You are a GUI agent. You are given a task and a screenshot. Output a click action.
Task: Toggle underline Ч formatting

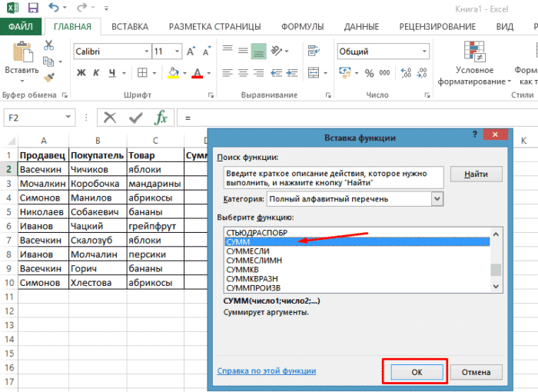[x=112, y=74]
